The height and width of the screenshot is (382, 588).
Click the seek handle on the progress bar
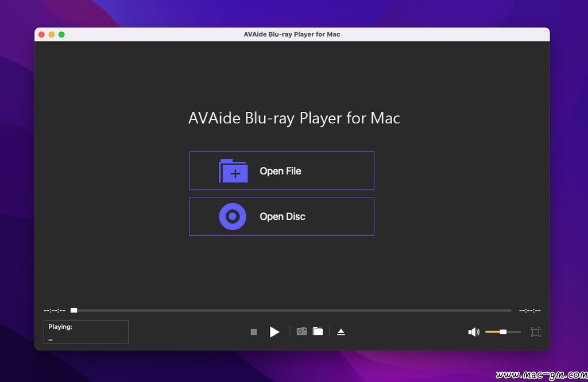click(74, 310)
